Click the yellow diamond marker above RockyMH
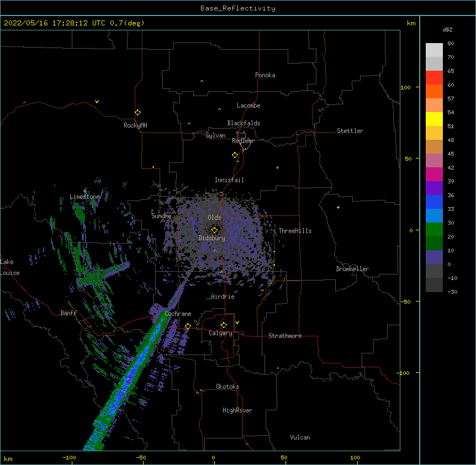The width and height of the screenshot is (476, 465). [x=137, y=113]
